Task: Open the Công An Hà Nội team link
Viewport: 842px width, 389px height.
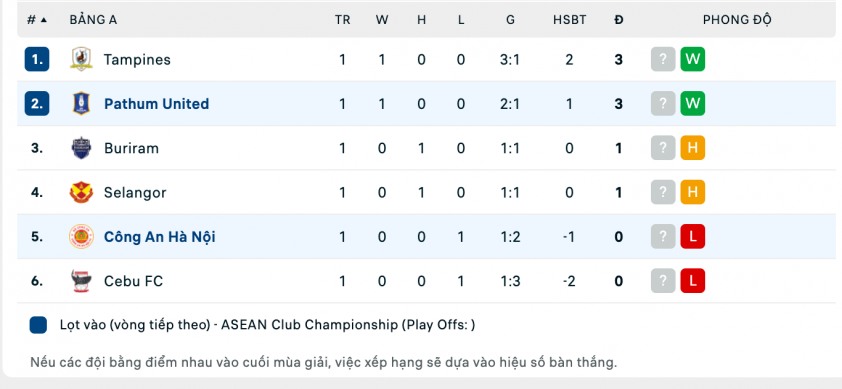Action: click(x=159, y=236)
